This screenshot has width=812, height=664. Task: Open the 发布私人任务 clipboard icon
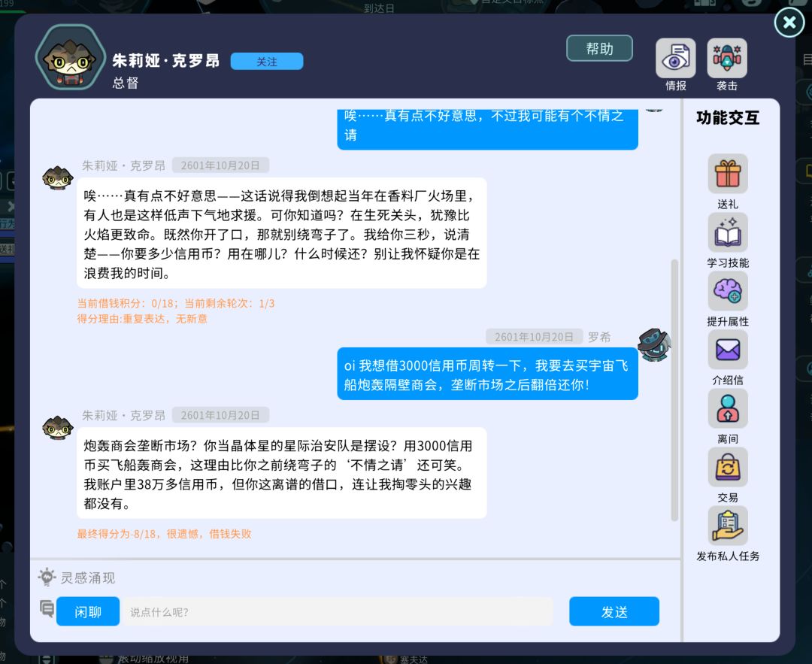(x=728, y=526)
